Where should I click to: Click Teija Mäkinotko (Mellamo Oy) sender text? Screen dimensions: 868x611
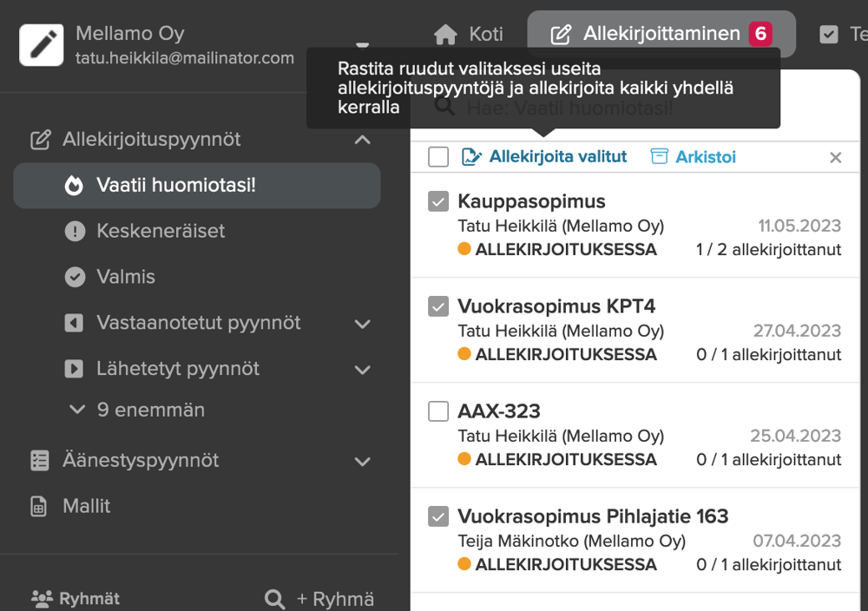[571, 541]
